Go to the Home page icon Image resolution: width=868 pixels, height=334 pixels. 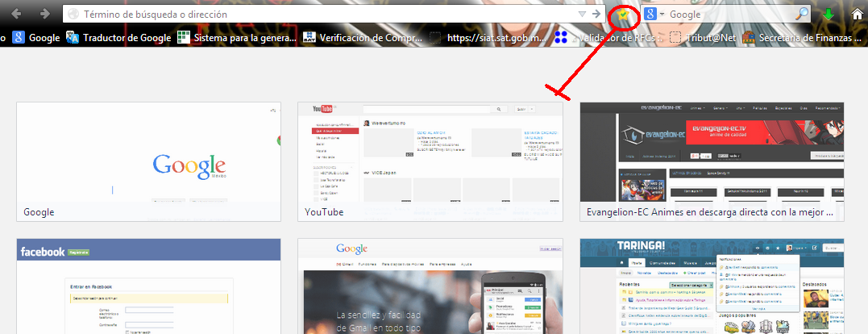[x=858, y=15]
